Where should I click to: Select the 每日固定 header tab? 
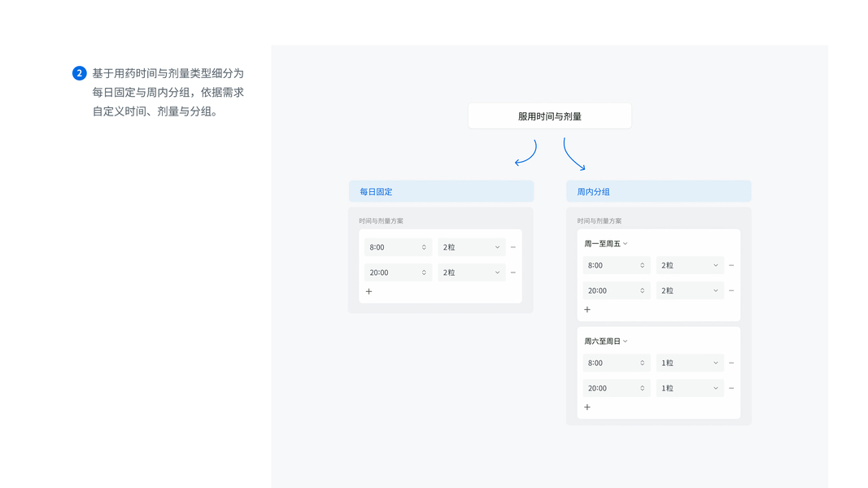441,191
